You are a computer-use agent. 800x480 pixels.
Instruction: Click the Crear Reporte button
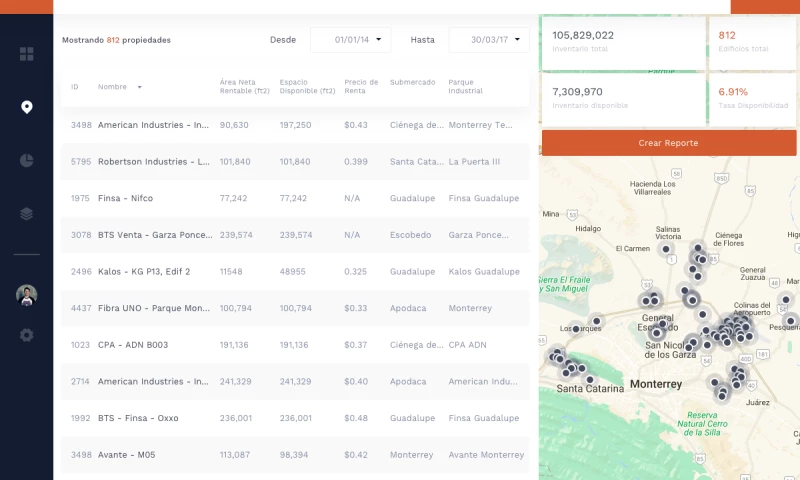[668, 143]
